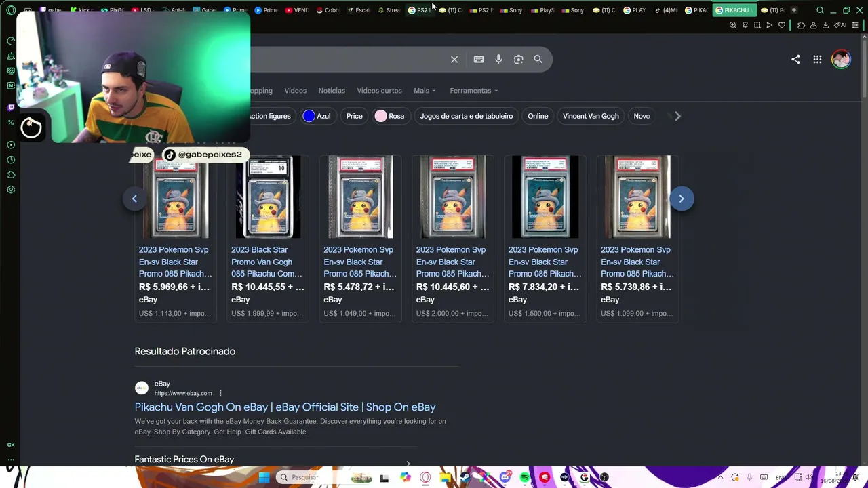Open Fantastic Prices On eBay link
This screenshot has height=488, width=868.
[x=184, y=460]
